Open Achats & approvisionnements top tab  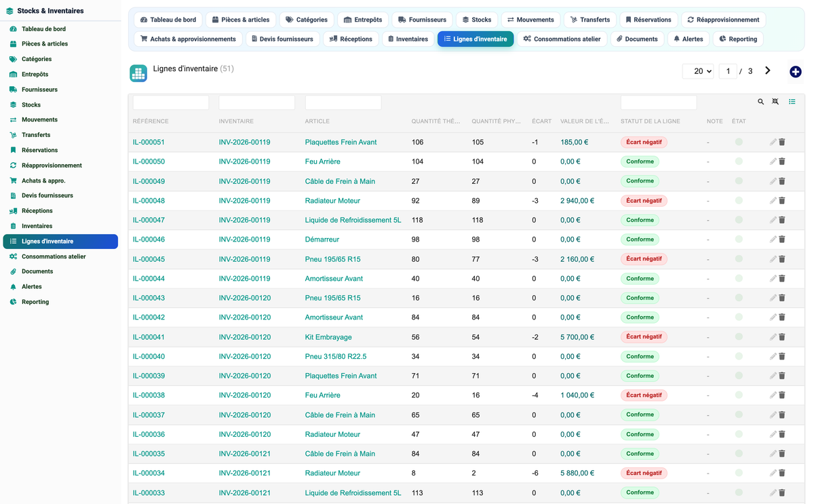click(x=188, y=39)
